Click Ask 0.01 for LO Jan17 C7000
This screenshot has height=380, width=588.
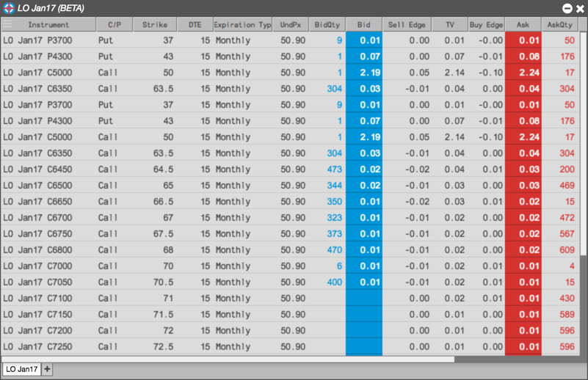click(x=523, y=266)
